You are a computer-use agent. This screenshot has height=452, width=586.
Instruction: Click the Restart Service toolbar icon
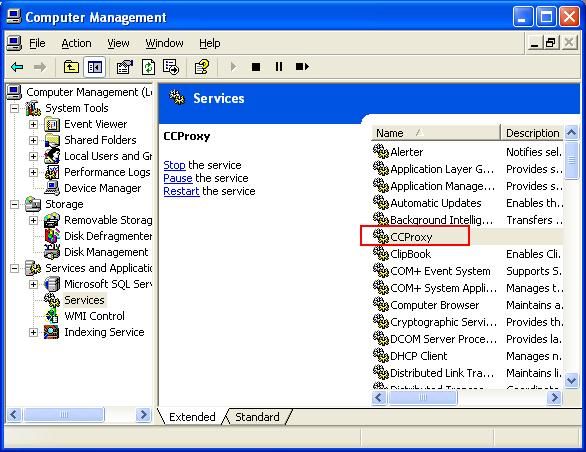302,67
